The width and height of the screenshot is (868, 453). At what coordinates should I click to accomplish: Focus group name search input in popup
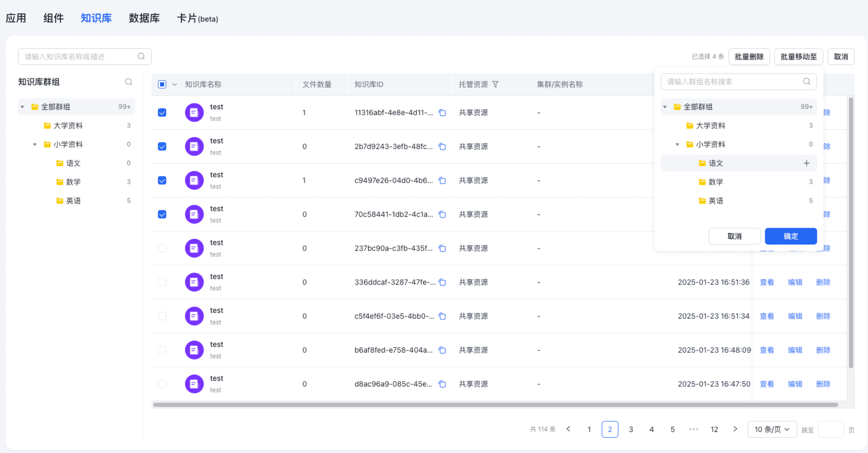[x=739, y=82]
